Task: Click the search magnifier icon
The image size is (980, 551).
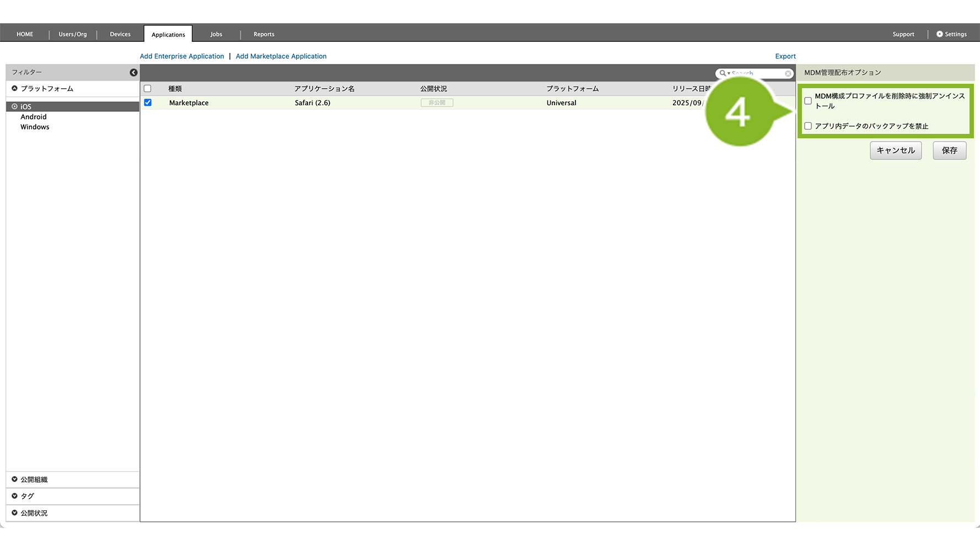Action: 723,73
